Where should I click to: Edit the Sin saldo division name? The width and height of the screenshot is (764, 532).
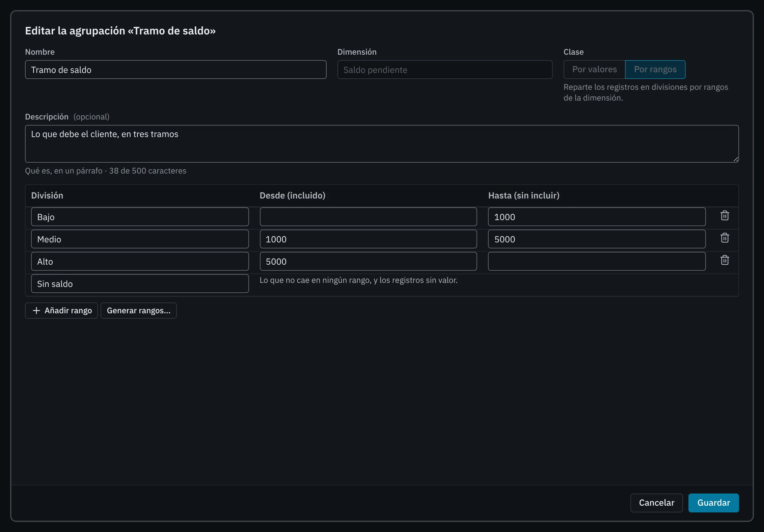coord(140,284)
